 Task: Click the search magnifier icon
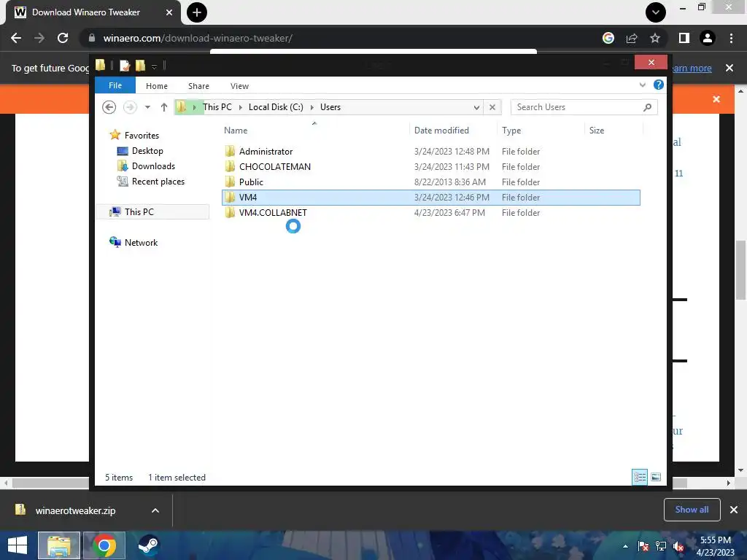[648, 107]
